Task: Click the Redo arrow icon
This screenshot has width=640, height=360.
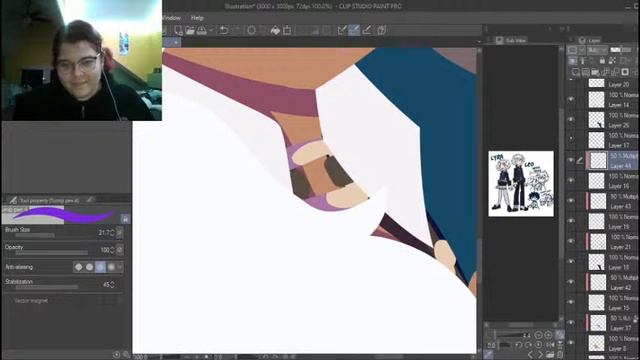Action: click(237, 30)
